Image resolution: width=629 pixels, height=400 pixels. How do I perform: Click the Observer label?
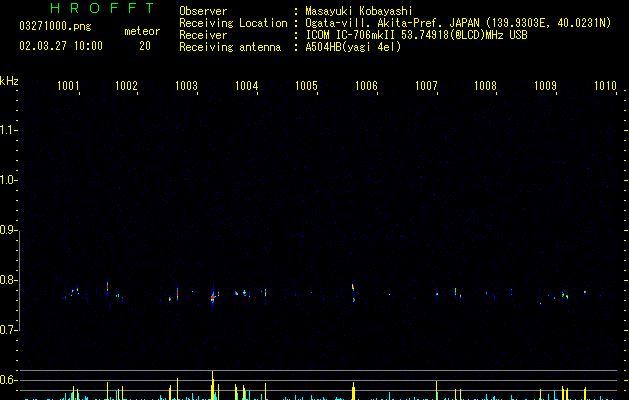click(203, 11)
